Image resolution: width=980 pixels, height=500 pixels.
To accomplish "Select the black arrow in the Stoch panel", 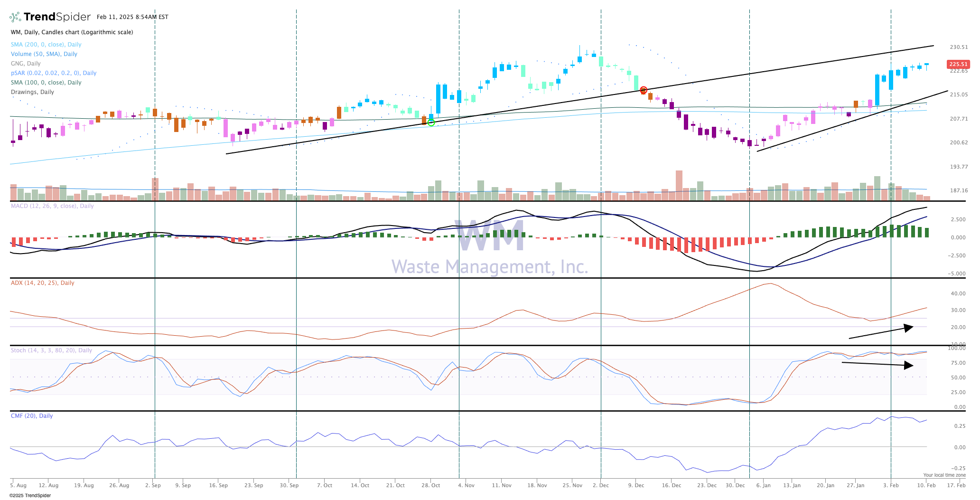I will 877,364.
